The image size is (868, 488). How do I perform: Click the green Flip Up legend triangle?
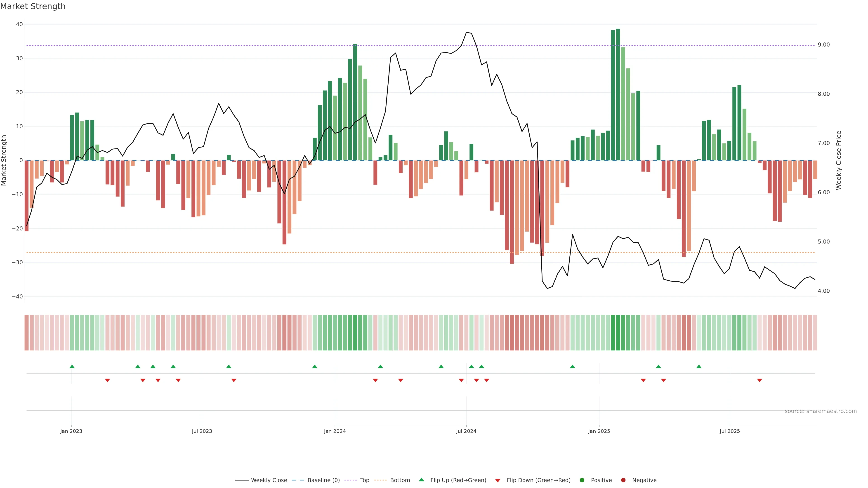421,480
